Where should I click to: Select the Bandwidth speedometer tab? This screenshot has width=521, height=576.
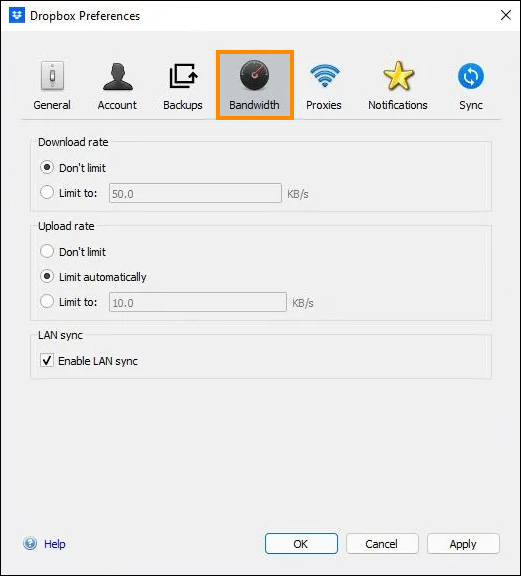pyautogui.click(x=255, y=85)
